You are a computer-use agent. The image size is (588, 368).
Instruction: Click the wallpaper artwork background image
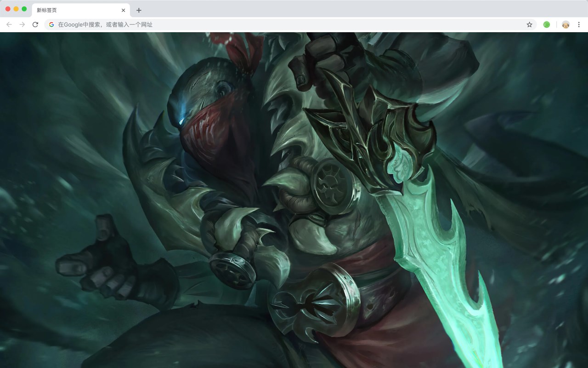coord(294,200)
